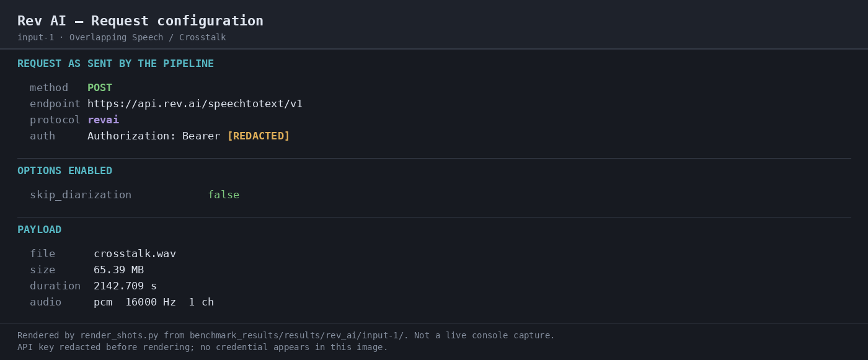
Task: Select the 2142.709 s duration value
Action: [125, 286]
